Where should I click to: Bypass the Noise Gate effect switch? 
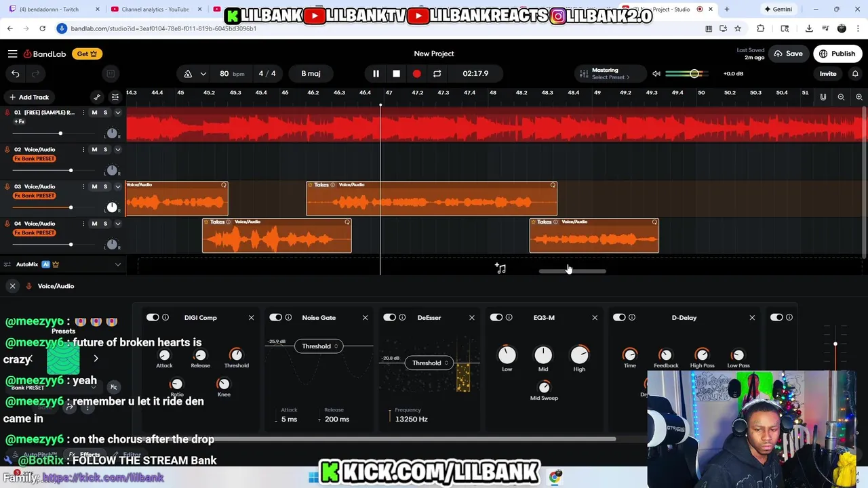[275, 317]
